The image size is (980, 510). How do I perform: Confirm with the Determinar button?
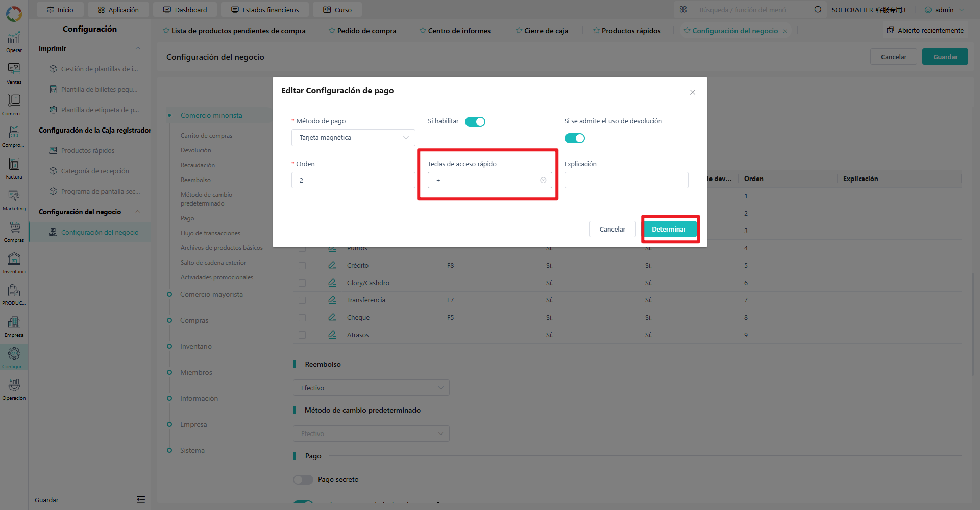[670, 229]
